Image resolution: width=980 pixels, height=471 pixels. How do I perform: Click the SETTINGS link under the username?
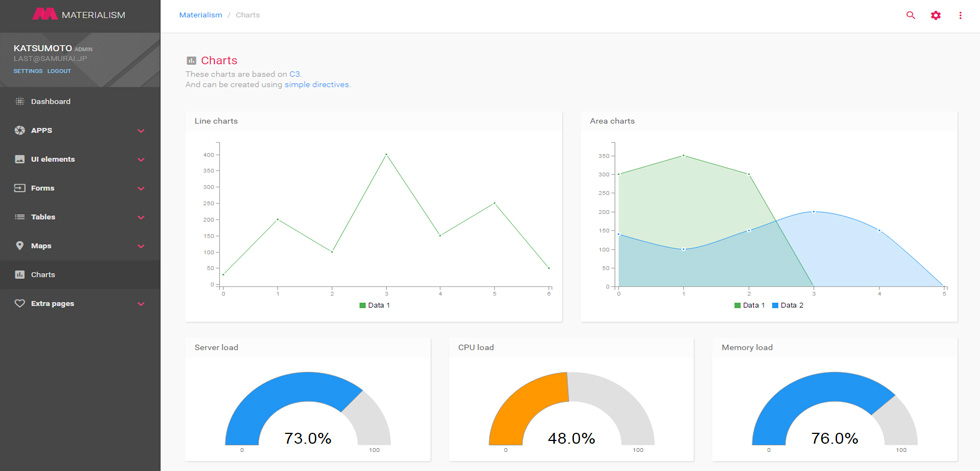28,71
